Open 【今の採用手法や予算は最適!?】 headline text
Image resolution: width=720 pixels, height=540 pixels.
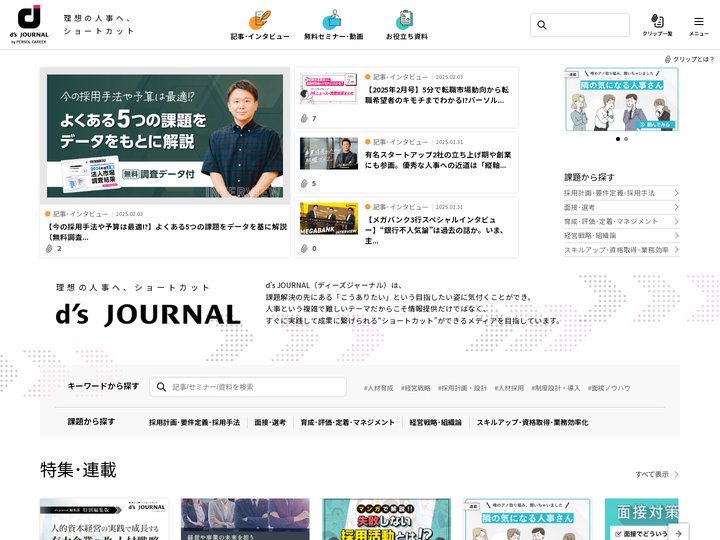click(167, 231)
